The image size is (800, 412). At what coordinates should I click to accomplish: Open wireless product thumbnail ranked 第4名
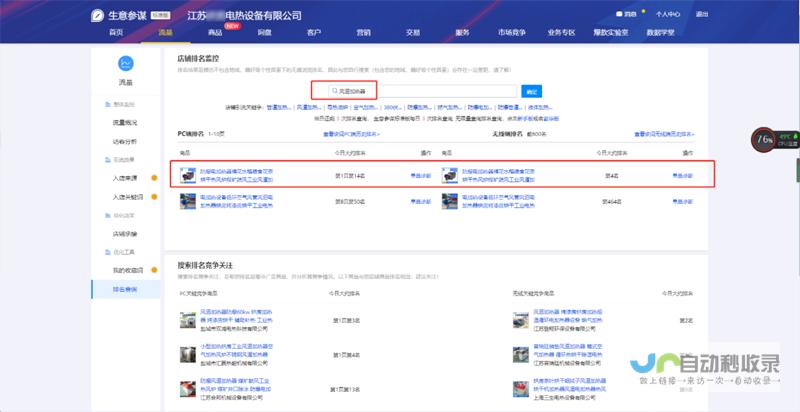point(449,175)
